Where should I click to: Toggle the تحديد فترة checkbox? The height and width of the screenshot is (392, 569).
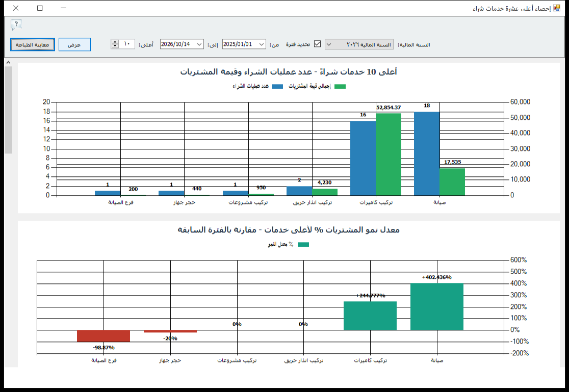[x=318, y=44]
